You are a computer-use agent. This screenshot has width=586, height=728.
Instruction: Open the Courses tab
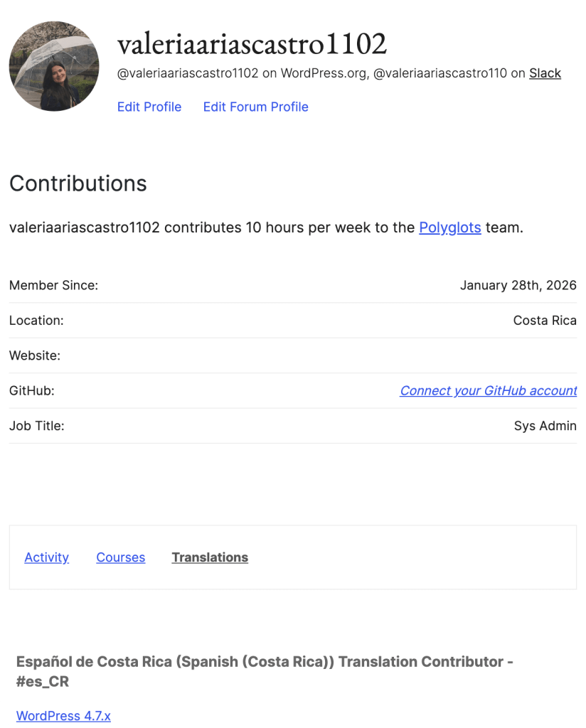tap(121, 557)
